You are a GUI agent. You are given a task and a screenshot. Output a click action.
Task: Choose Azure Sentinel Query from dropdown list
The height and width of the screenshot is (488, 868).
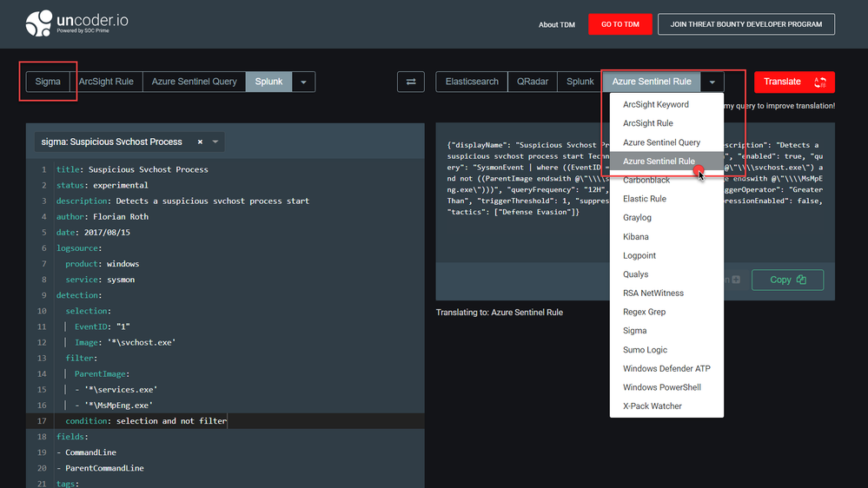666,142
